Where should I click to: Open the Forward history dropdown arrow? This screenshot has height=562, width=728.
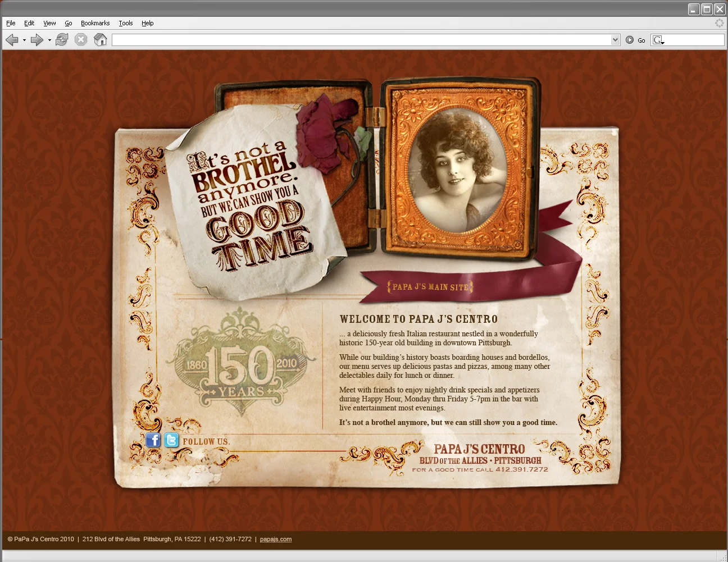49,40
